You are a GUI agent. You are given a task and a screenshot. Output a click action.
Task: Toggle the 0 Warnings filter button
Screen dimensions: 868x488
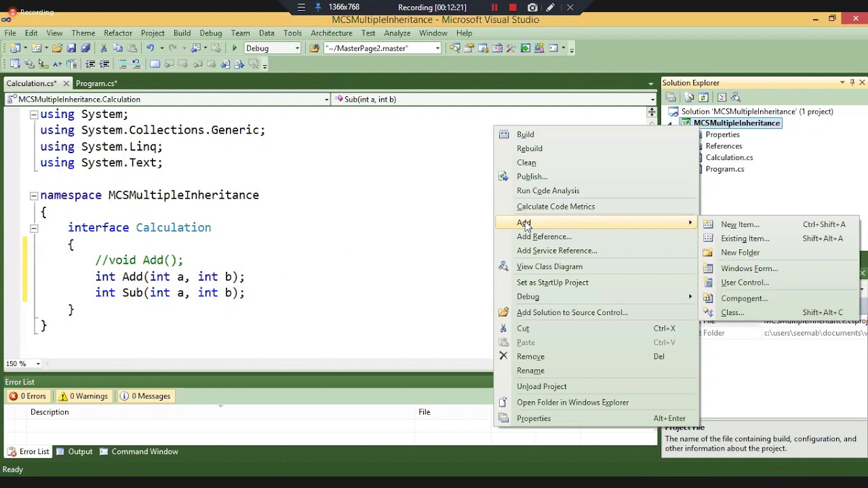click(83, 396)
